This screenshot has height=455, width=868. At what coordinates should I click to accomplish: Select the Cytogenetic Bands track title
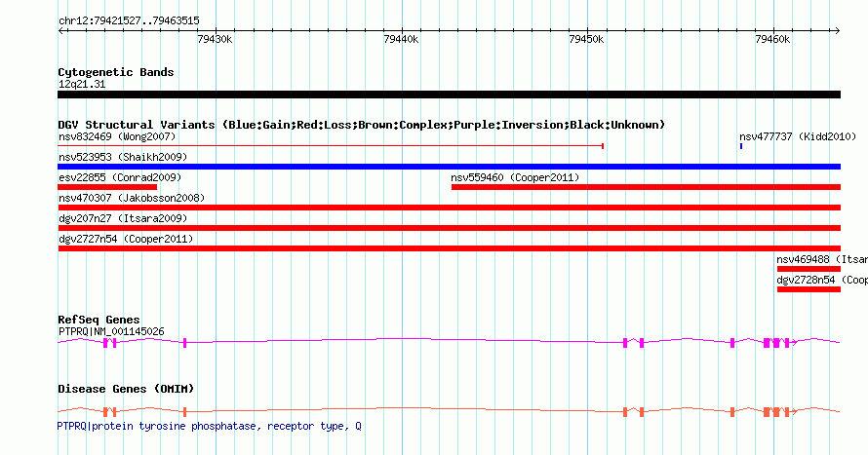pos(116,72)
